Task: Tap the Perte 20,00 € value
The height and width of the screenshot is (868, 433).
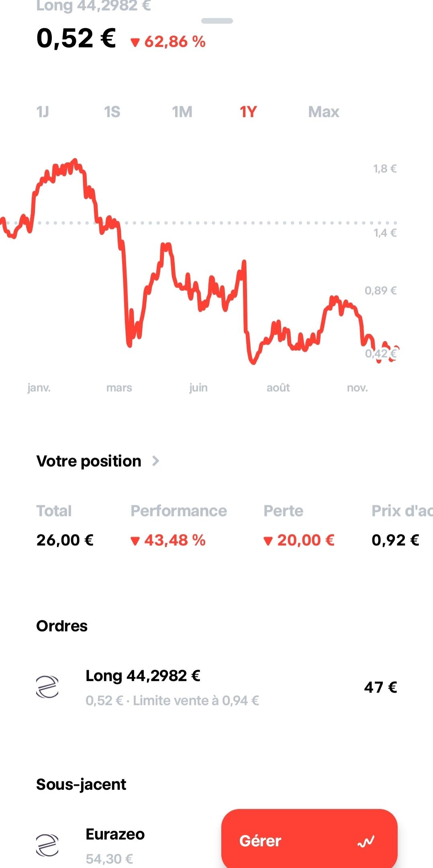Action: pyautogui.click(x=299, y=541)
